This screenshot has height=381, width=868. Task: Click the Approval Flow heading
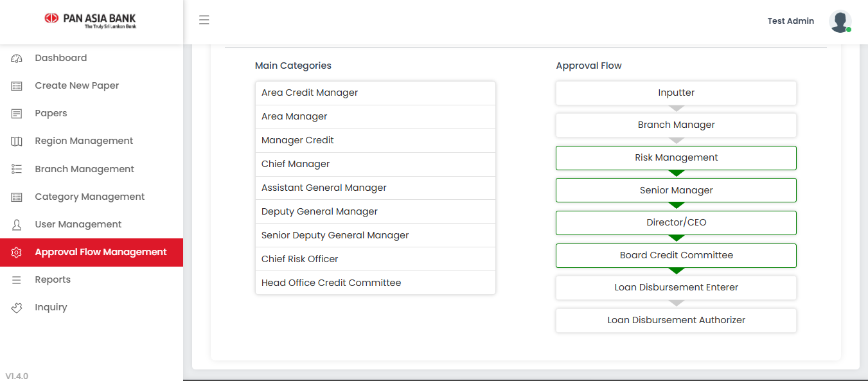(x=589, y=66)
